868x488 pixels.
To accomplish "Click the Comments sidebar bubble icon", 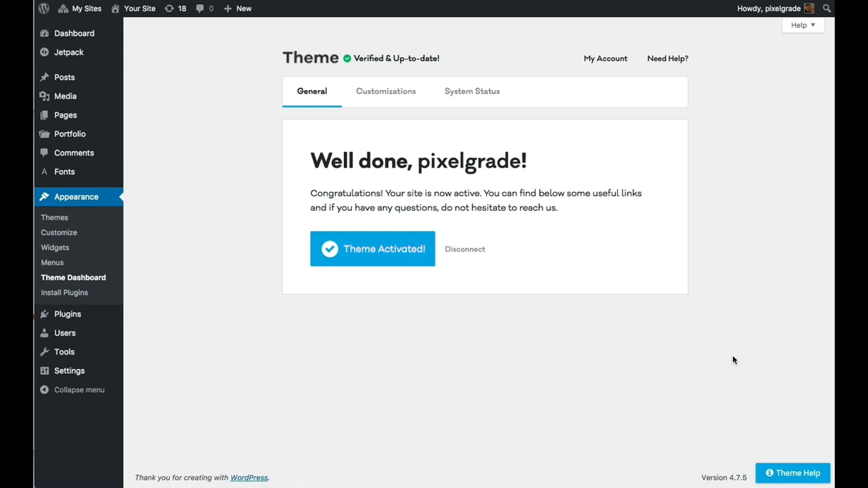I will pos(44,153).
